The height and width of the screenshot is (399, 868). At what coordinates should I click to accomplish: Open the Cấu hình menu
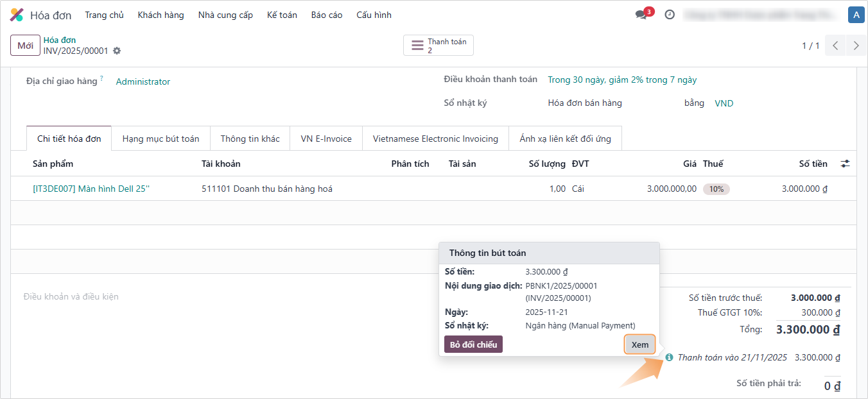point(374,15)
